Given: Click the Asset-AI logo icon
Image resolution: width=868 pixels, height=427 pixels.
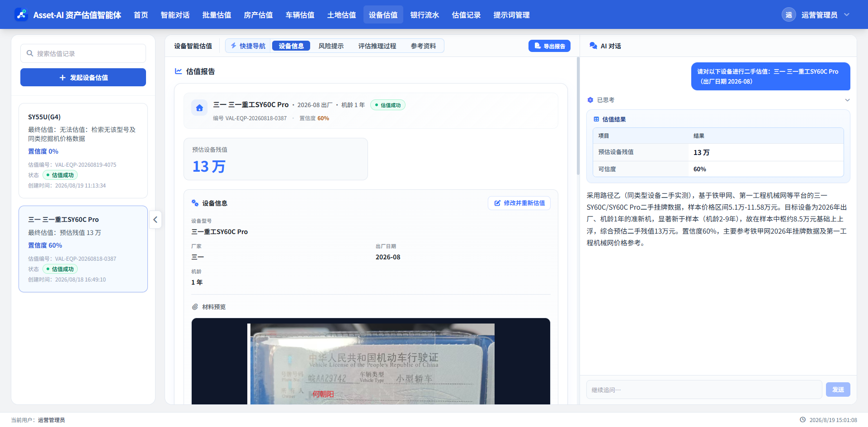Looking at the screenshot, I should 21,14.
